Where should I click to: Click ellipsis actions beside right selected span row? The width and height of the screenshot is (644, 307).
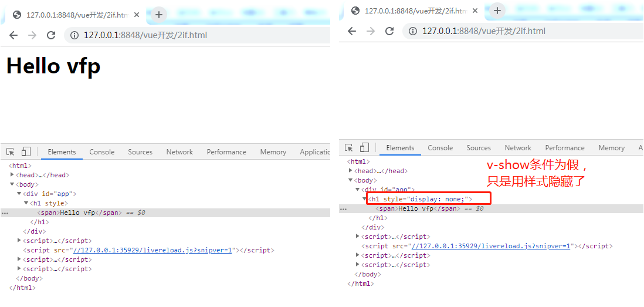(343, 209)
